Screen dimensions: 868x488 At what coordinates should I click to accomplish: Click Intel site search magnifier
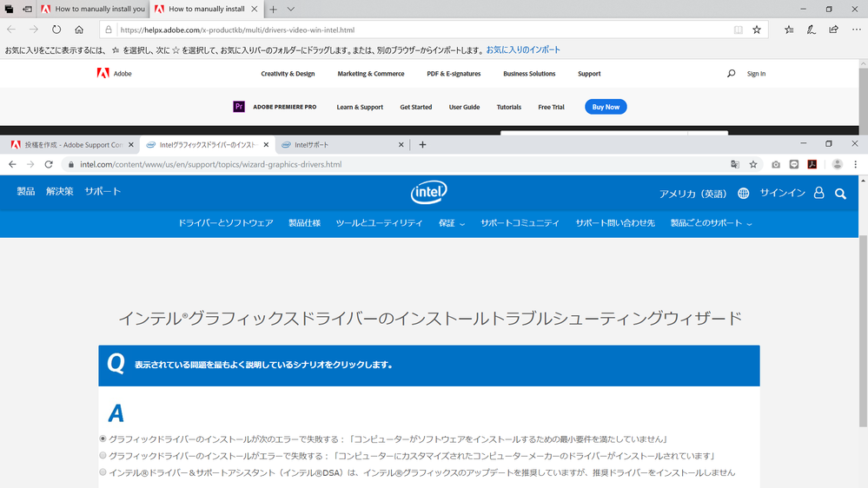840,194
